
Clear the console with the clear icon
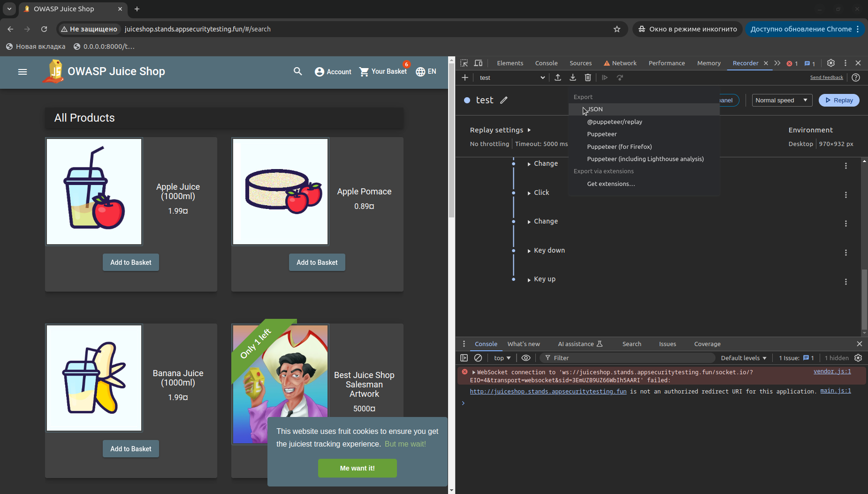[x=478, y=358]
